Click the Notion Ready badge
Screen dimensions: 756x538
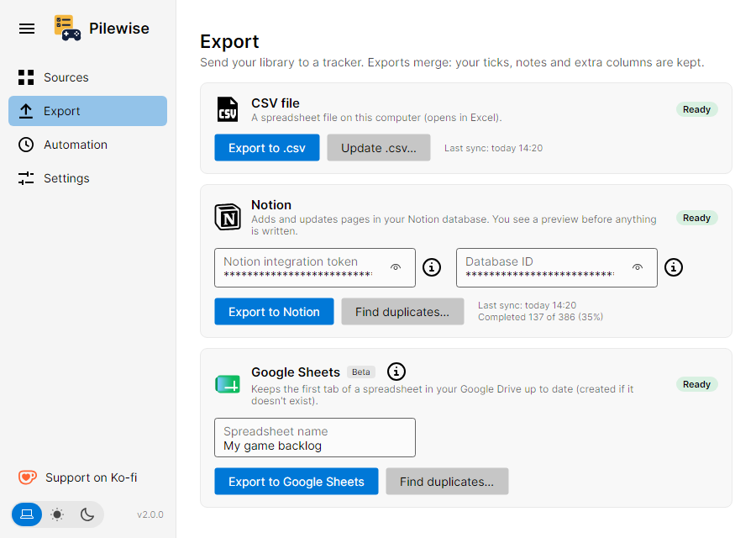696,218
